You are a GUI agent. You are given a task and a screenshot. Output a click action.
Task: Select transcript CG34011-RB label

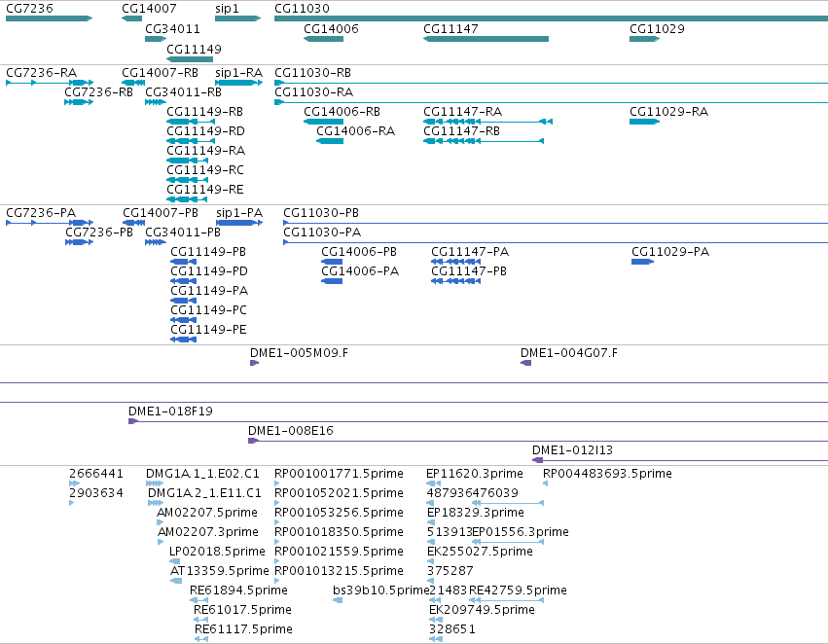[x=183, y=91]
